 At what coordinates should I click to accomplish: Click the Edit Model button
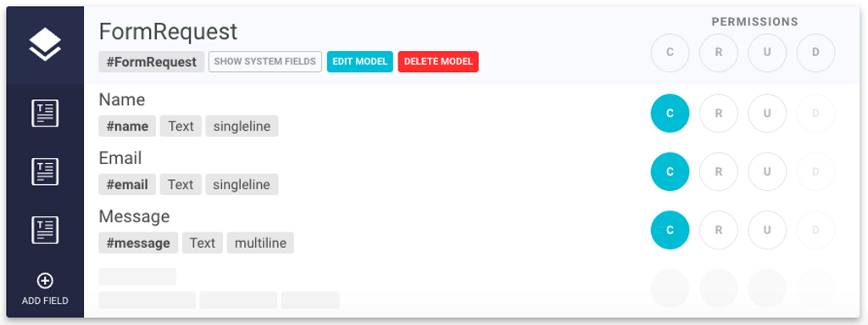[x=359, y=62]
